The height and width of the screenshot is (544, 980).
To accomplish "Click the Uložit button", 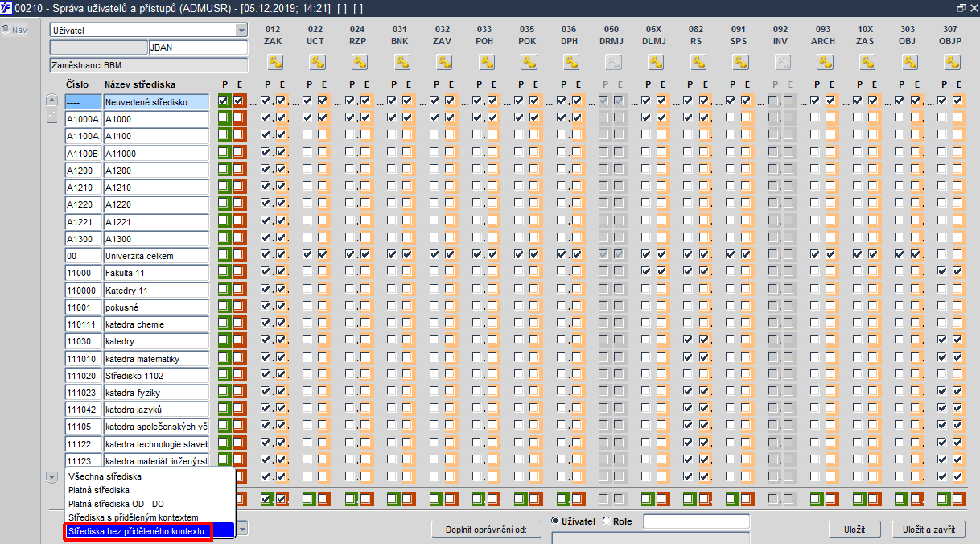I will (x=854, y=530).
